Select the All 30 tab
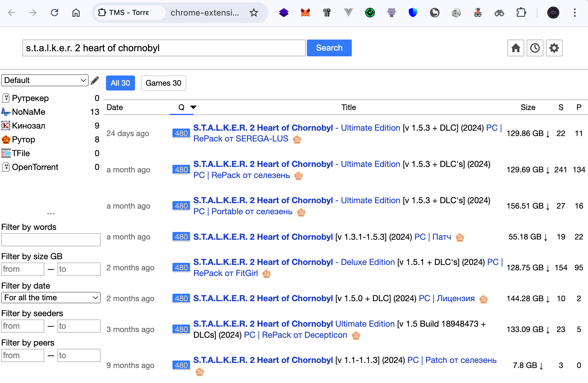 click(120, 83)
